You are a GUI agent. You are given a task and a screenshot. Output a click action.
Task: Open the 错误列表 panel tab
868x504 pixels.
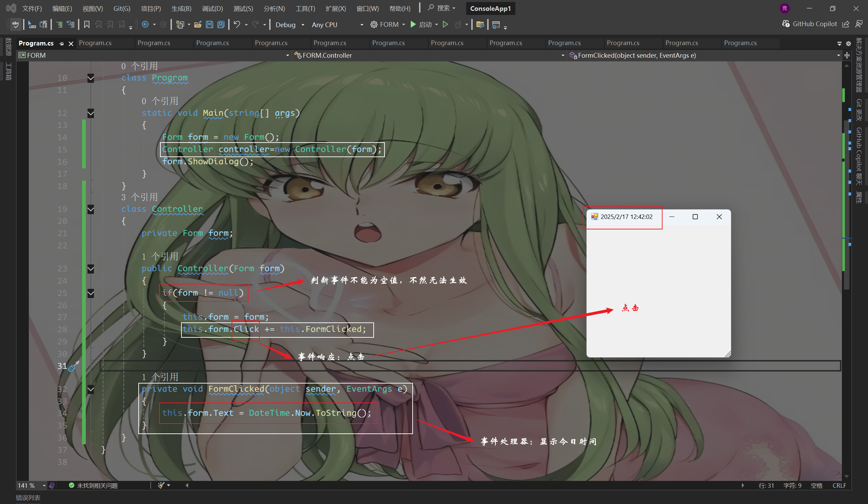pyautogui.click(x=28, y=498)
